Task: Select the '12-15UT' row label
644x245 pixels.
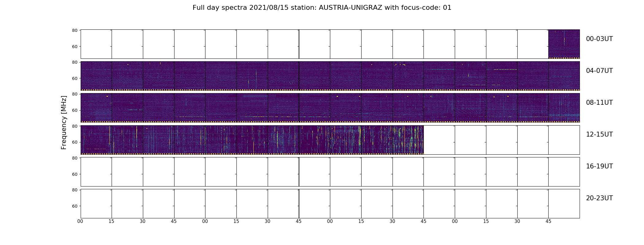Action: 599,134
